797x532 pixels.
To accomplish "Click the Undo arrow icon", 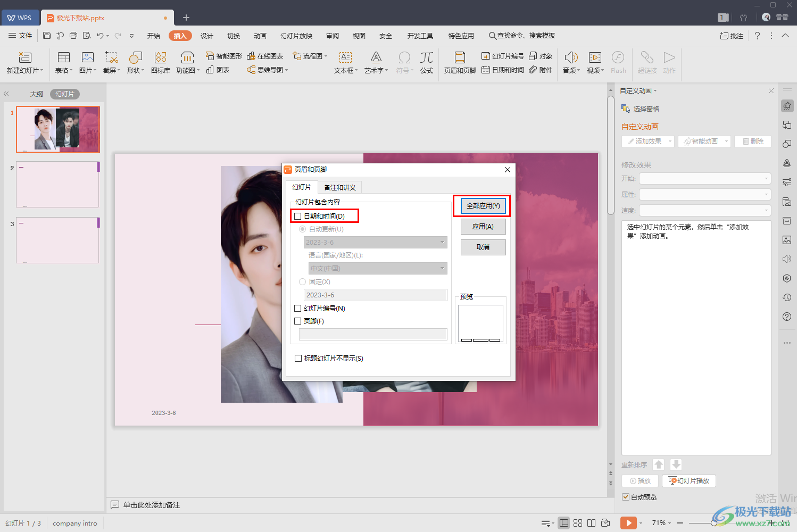I will 100,36.
